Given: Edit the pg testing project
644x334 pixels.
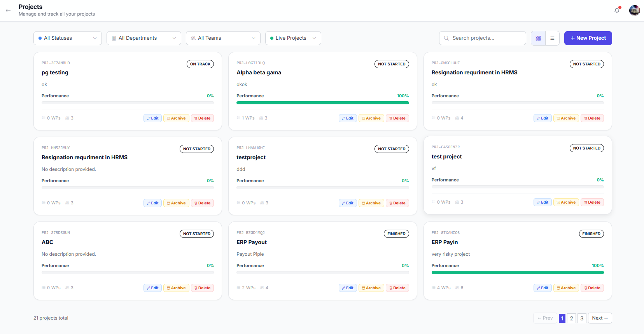Looking at the screenshot, I should [153, 118].
